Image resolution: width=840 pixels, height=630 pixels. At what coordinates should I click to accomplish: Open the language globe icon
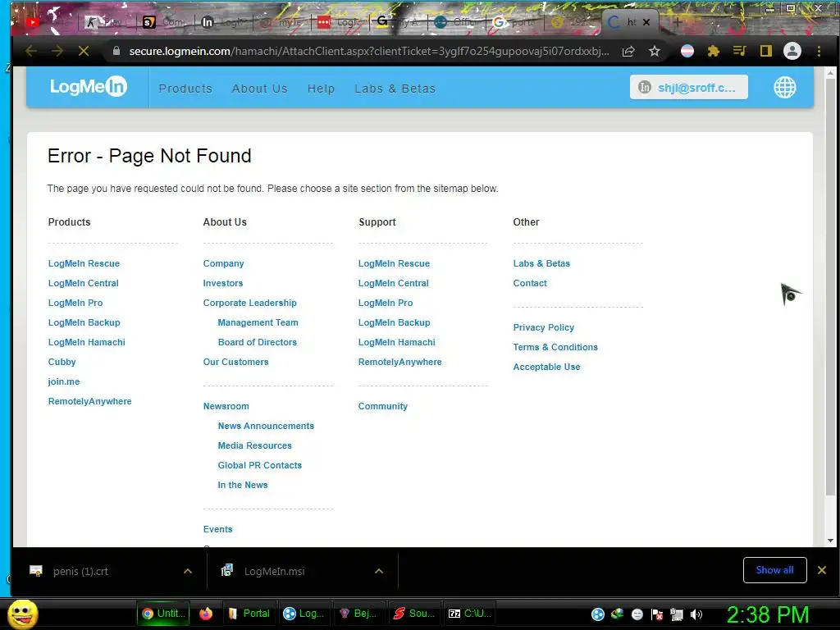(785, 87)
